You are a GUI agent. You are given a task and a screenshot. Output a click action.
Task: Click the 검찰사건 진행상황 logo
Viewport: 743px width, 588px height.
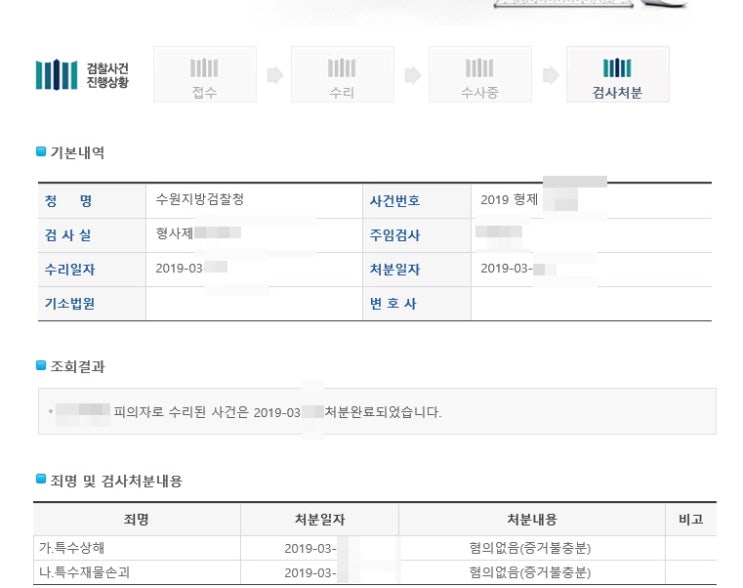pyautogui.click(x=82, y=75)
